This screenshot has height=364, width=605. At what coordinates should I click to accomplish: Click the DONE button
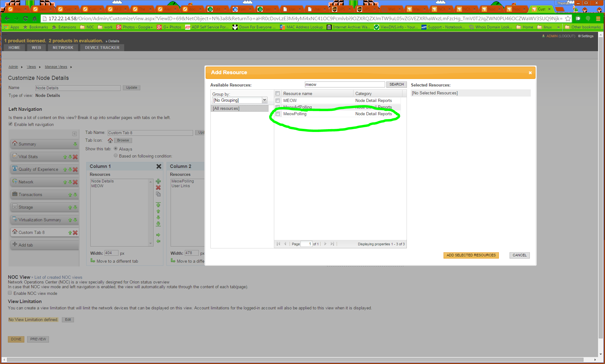pos(16,339)
